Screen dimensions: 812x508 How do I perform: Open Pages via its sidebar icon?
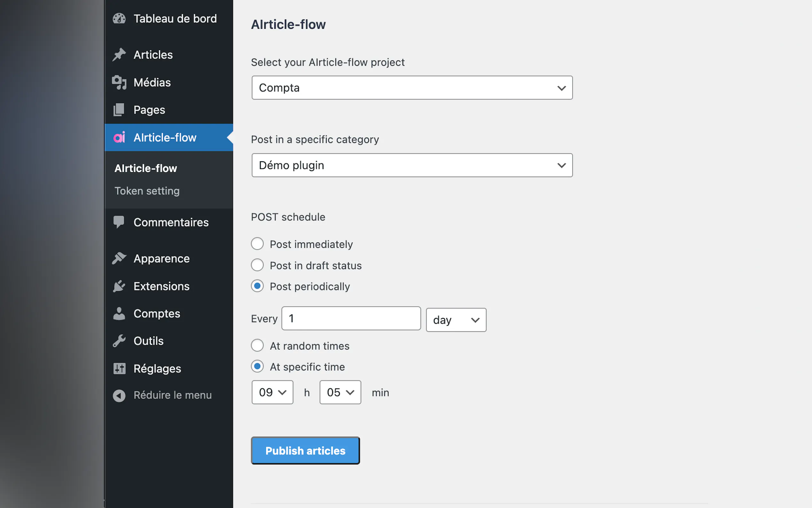(120, 109)
